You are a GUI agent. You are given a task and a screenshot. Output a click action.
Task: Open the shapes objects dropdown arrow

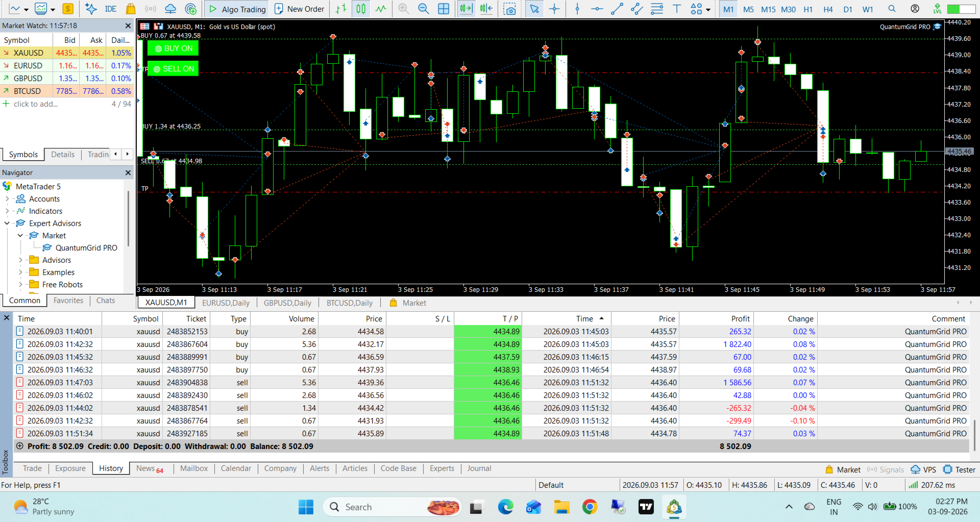click(x=708, y=9)
